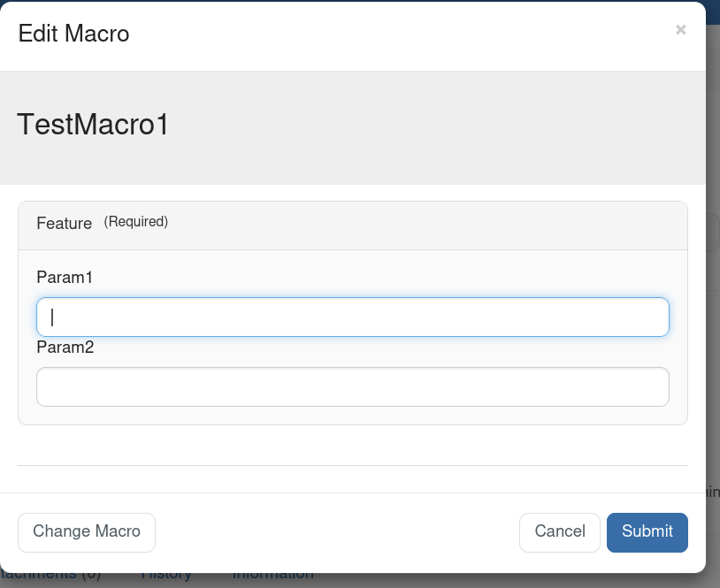Viewport: 720px width, 588px height.
Task: Submit the macro parameters
Action: (647, 531)
